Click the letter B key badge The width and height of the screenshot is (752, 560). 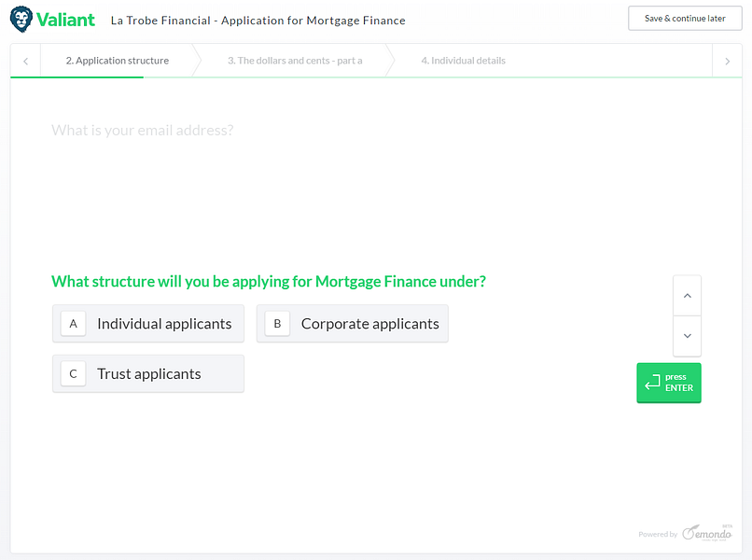(277, 324)
